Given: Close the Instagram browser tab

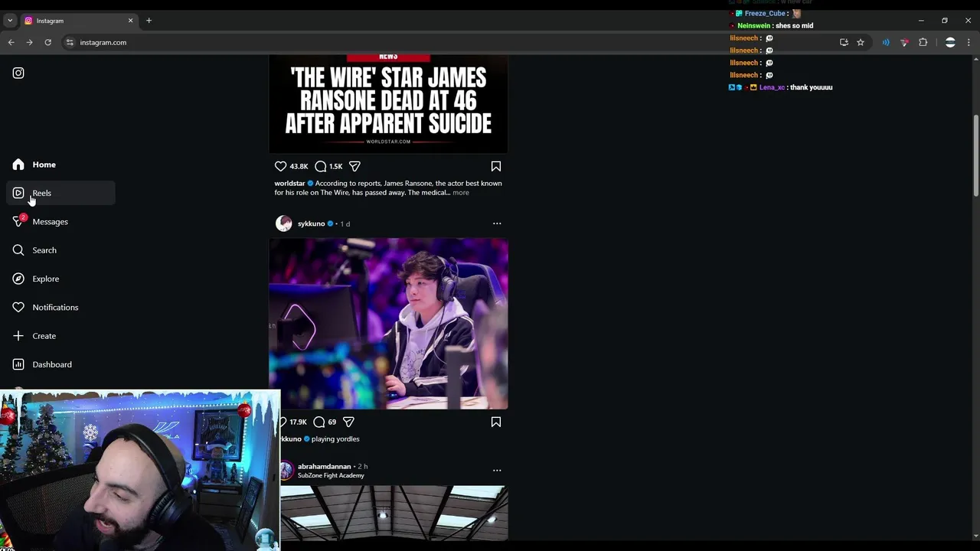Looking at the screenshot, I should (130, 21).
